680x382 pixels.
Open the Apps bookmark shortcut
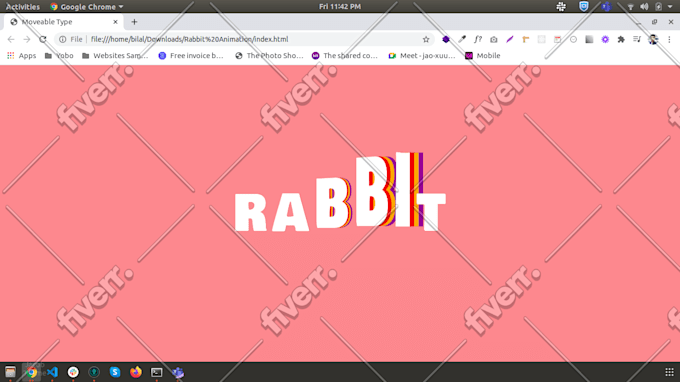pyautogui.click(x=21, y=56)
